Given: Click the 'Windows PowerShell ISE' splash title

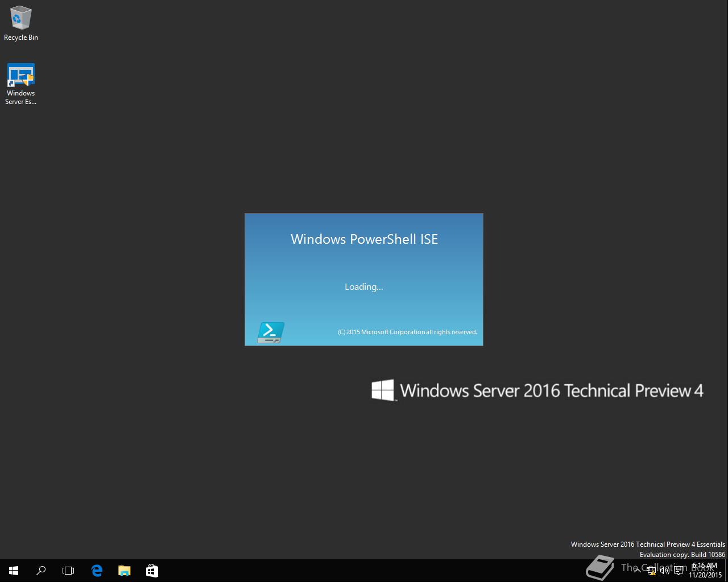Looking at the screenshot, I should (364, 239).
